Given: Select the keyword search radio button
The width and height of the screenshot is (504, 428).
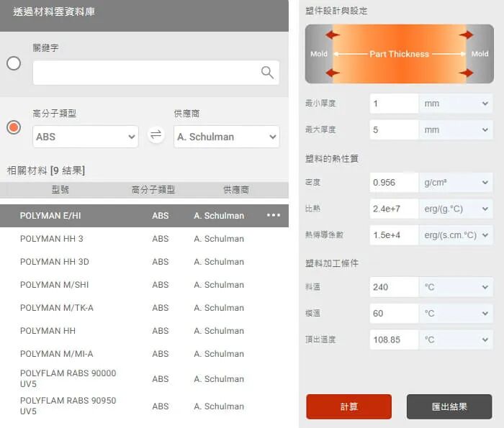Looking at the screenshot, I should click(x=14, y=63).
